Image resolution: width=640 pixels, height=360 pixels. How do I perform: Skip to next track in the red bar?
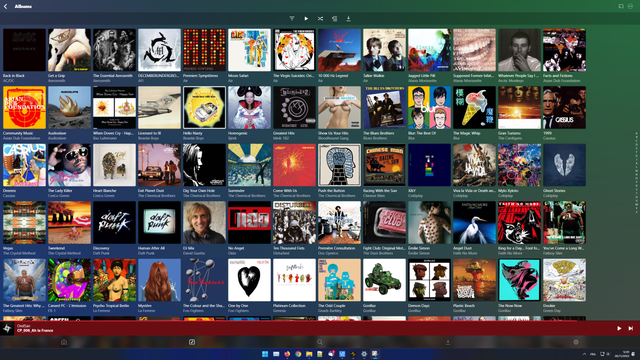click(631, 328)
